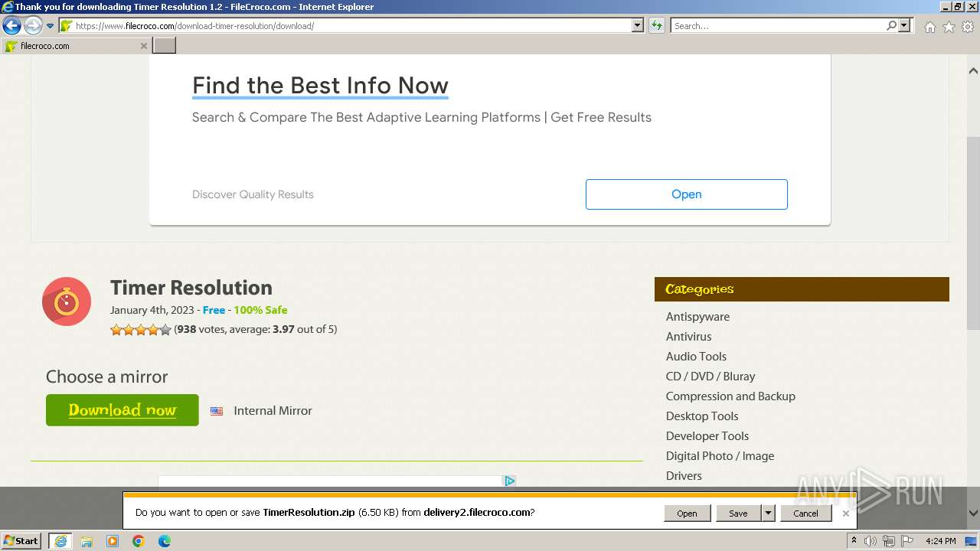Open the search provider dropdown arrow
This screenshot has width=980, height=551.
coord(904,26)
